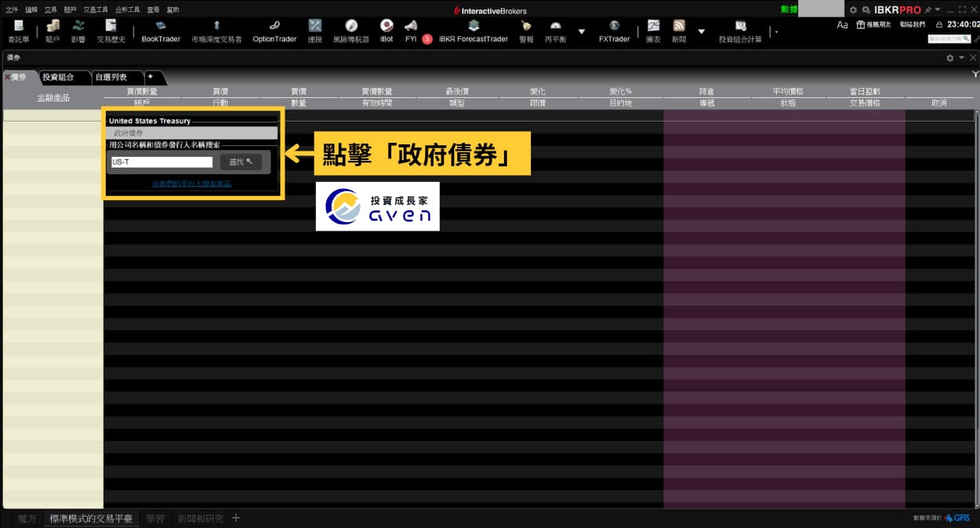Expand the arrow after 新聞
The width and height of the screenshot is (980, 528).
click(x=701, y=31)
